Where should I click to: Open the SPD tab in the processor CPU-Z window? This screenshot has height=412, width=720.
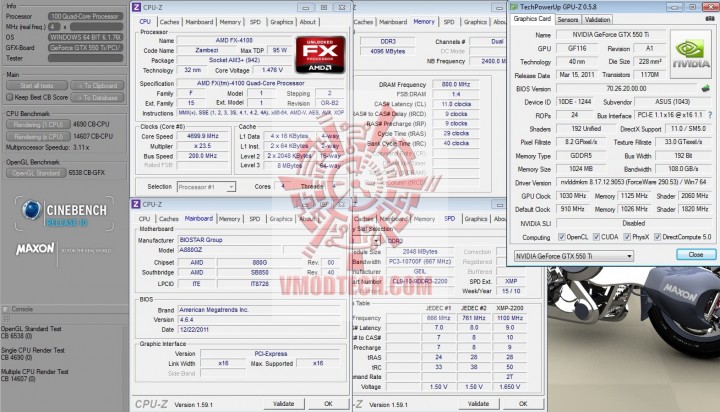coord(255,22)
